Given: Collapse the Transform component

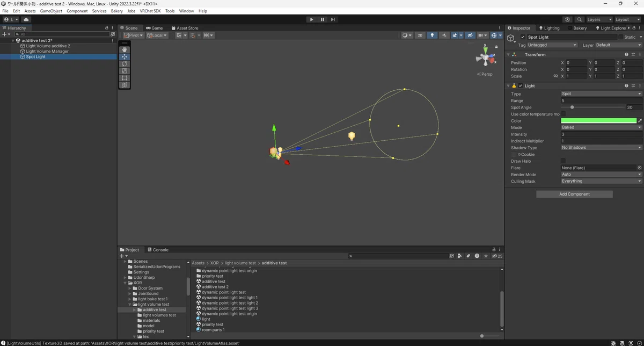Looking at the screenshot, I should click(x=509, y=55).
